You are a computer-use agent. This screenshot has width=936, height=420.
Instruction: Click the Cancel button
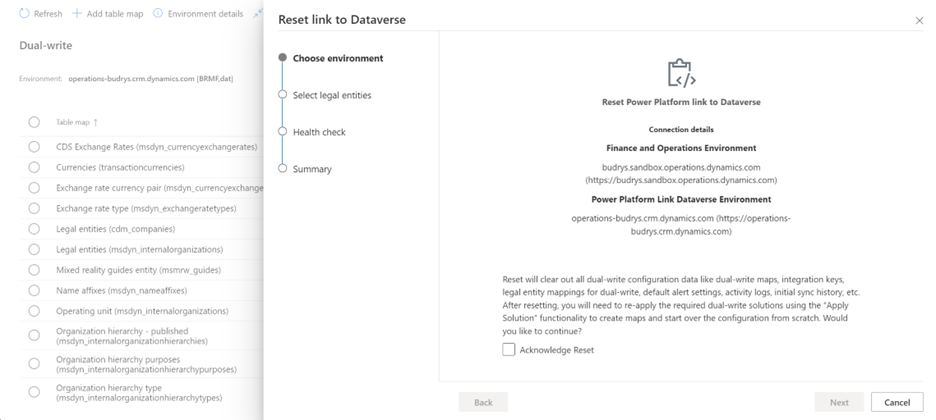click(897, 402)
